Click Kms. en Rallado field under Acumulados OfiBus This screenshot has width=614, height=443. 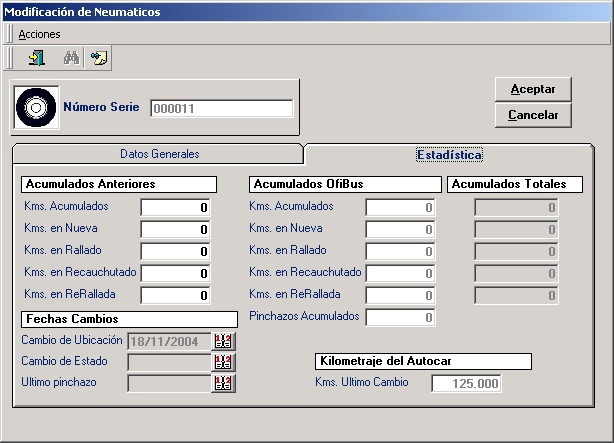point(400,251)
